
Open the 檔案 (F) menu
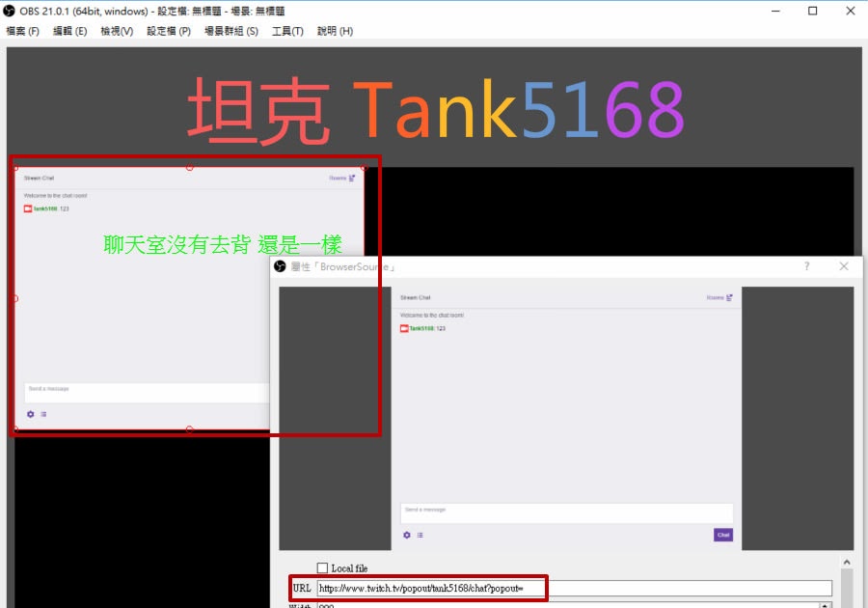click(x=23, y=31)
